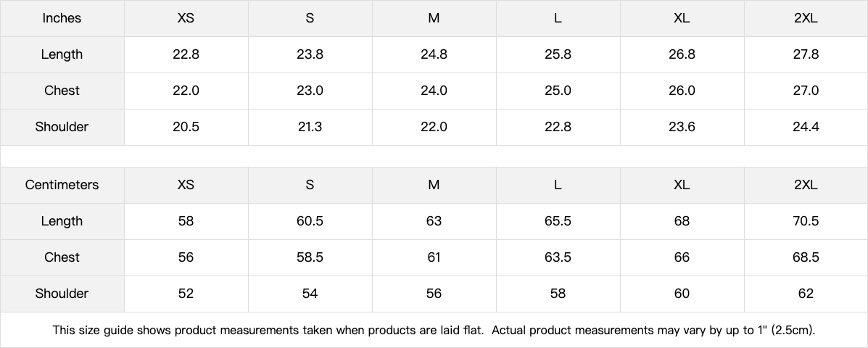Image resolution: width=868 pixels, height=348 pixels.
Task: Select the 2XL column header in inches table
Action: 806,18
